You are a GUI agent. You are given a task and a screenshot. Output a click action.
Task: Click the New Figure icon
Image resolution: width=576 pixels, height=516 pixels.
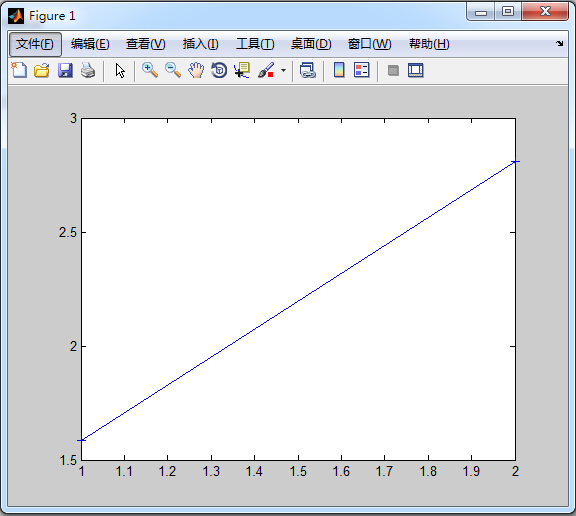pyautogui.click(x=19, y=70)
